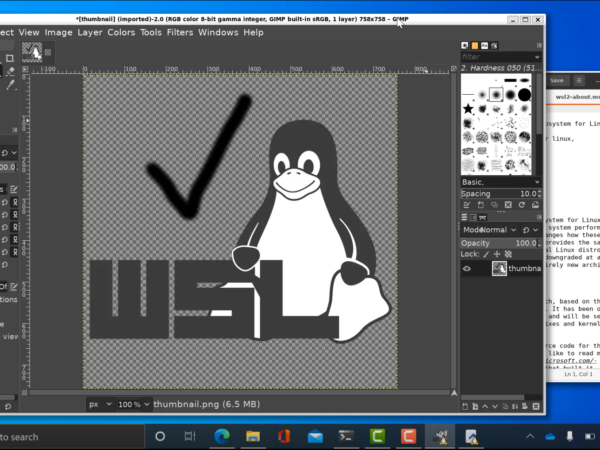This screenshot has width=600, height=450.
Task: Open the layer mode group switcher
Action: [530, 230]
